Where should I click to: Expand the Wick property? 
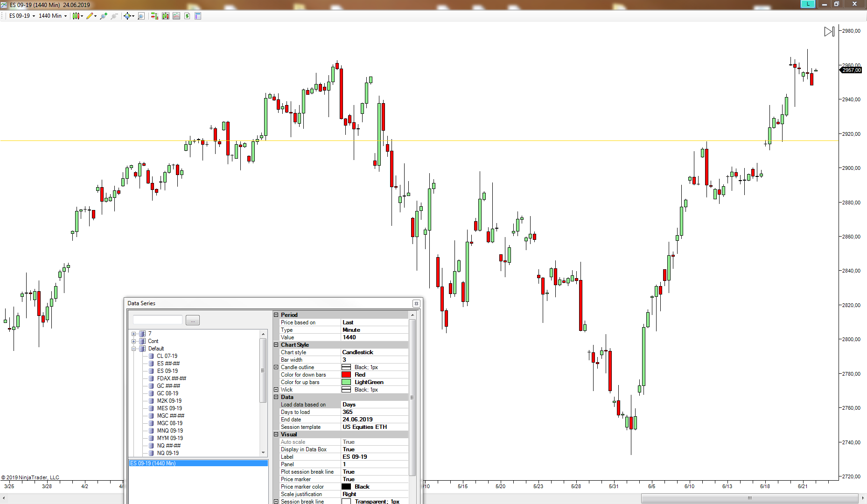[x=276, y=390]
